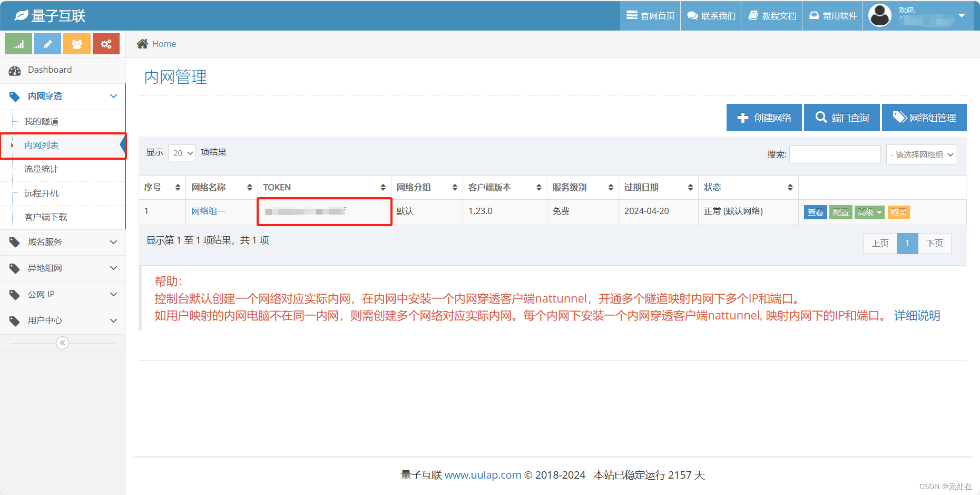This screenshot has width=980, height=495.
Task: Open the www.uulap.com footer link
Action: point(483,475)
